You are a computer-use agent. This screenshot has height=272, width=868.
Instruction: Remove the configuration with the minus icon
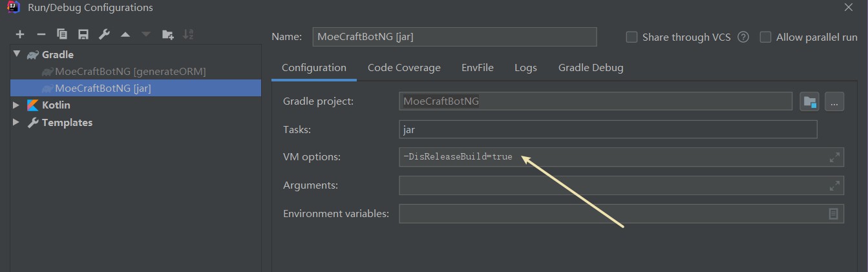coord(41,34)
